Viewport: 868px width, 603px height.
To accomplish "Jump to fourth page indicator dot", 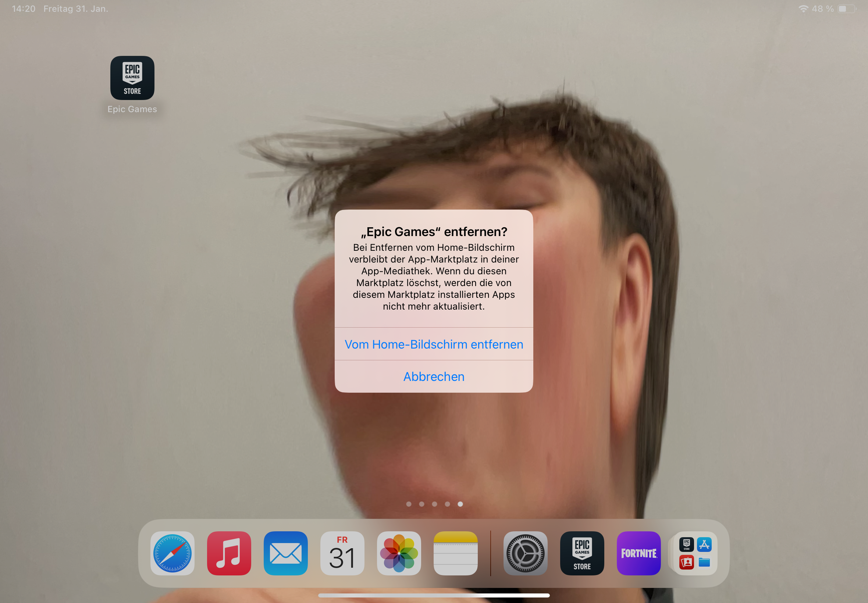I will pos(447,504).
